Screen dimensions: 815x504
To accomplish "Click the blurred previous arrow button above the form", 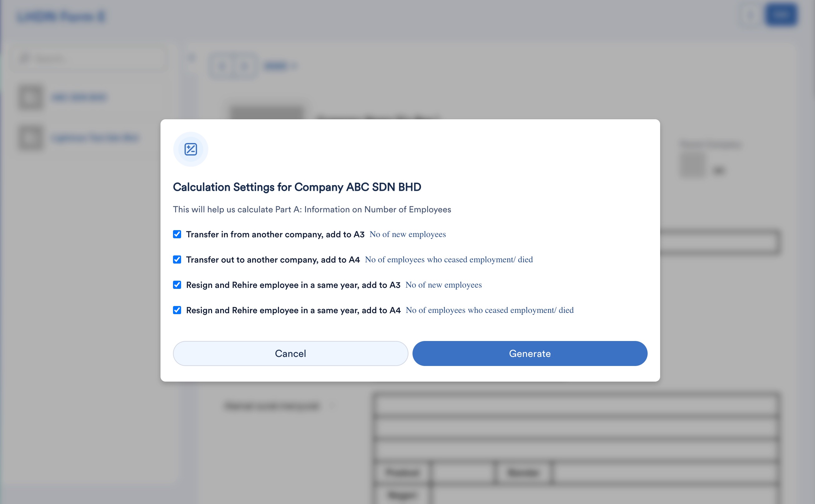I will point(222,66).
